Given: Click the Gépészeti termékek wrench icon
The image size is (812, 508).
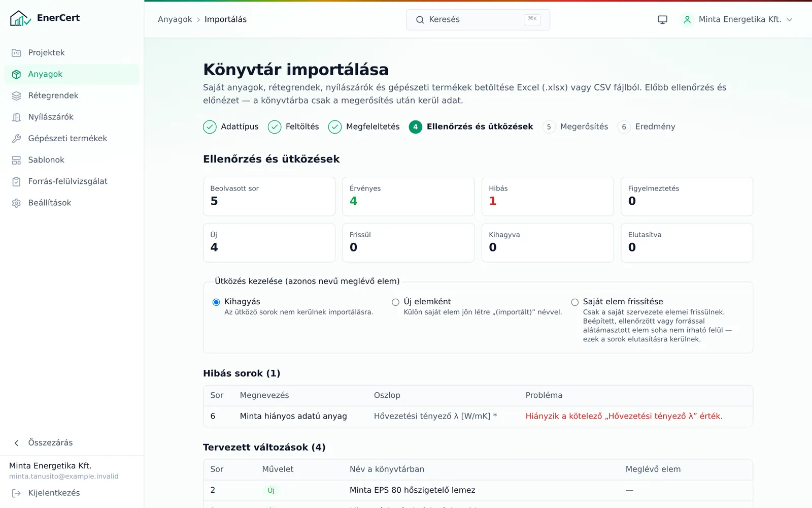Looking at the screenshot, I should point(16,139).
